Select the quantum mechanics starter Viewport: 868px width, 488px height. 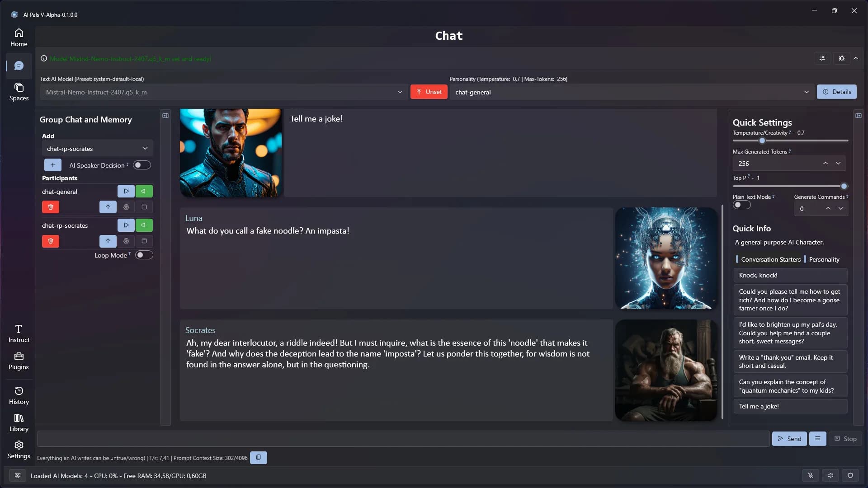click(x=790, y=386)
